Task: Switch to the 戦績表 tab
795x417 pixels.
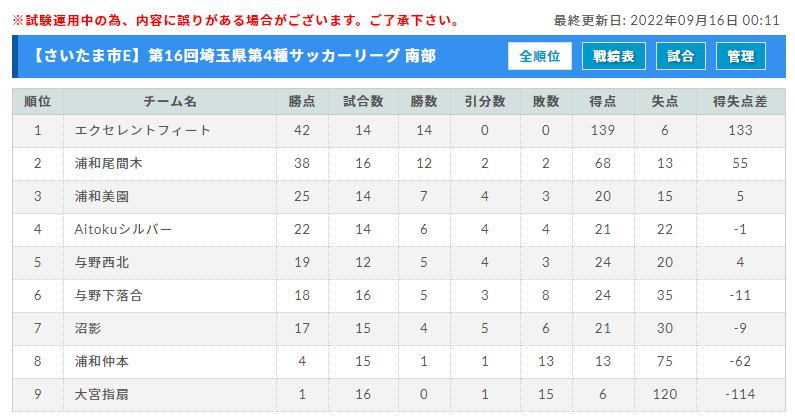Action: click(x=613, y=56)
